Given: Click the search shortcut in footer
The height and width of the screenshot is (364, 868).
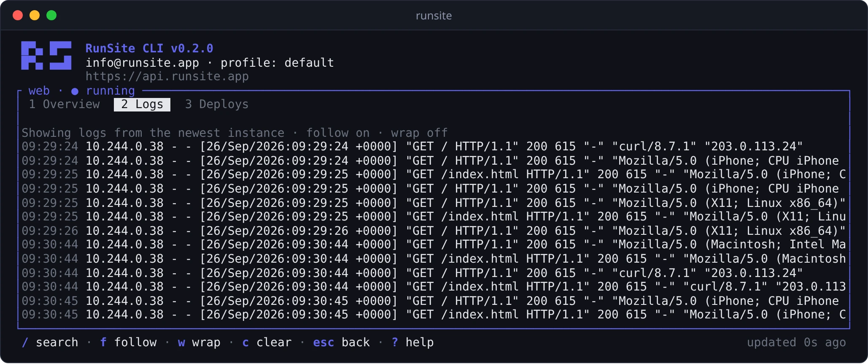Looking at the screenshot, I should click(x=50, y=342).
